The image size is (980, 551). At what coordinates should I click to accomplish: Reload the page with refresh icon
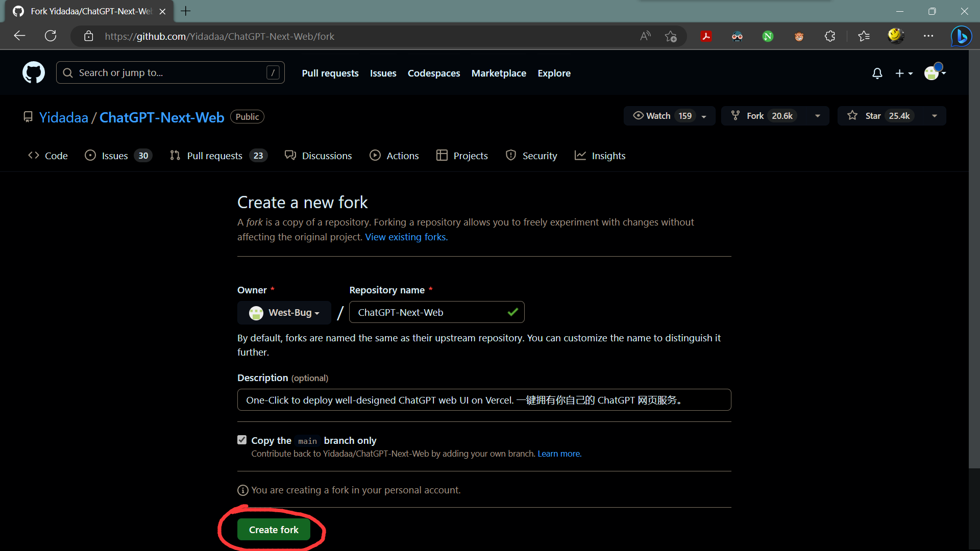tap(51, 36)
